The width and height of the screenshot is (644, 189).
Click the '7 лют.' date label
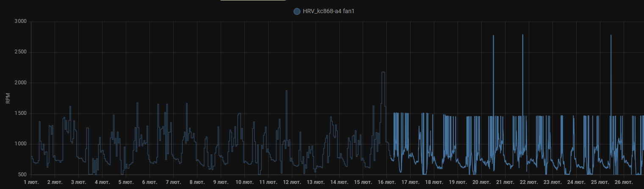click(x=173, y=182)
